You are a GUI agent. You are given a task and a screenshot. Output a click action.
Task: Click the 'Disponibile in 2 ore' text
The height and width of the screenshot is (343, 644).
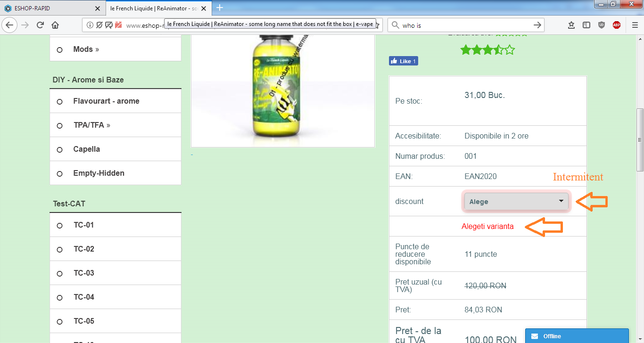pyautogui.click(x=496, y=136)
